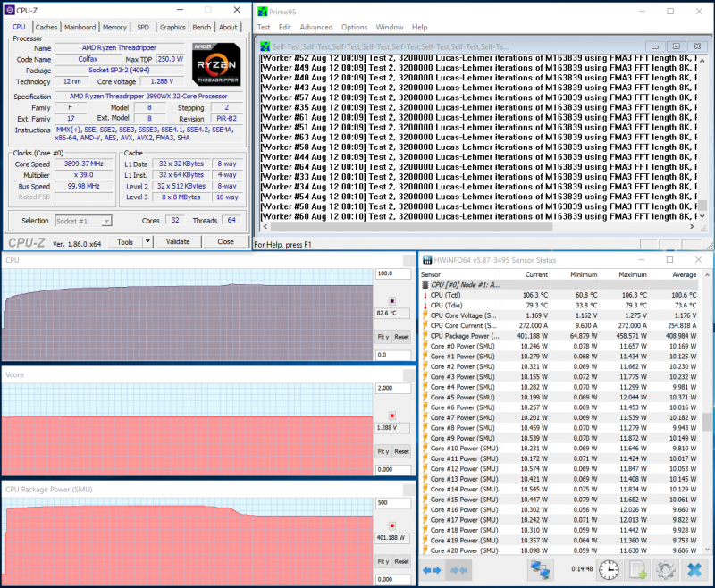Start logging with the log file icon in HWiNFO
The image size is (715, 588).
[x=636, y=572]
